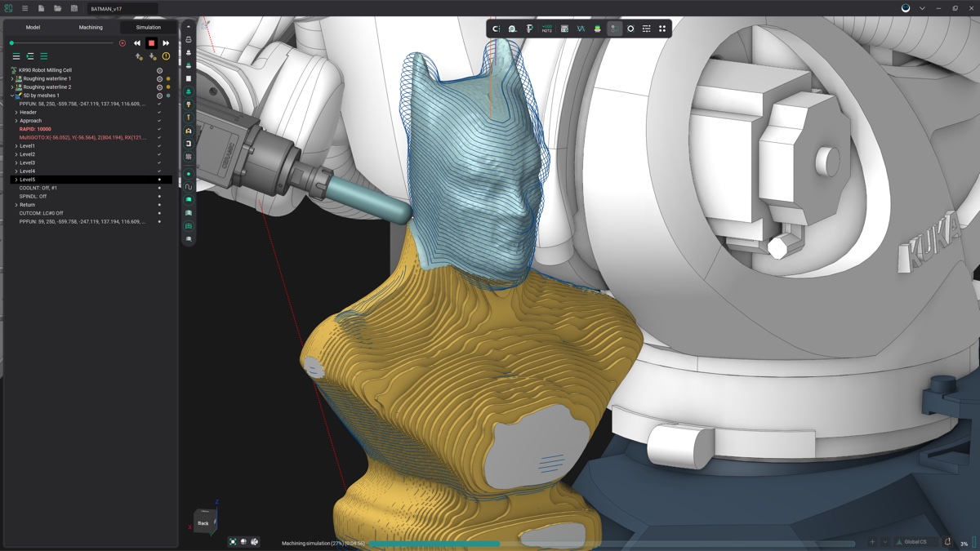Switch to the Model tab
Screen dimensions: 980x551
tap(33, 27)
